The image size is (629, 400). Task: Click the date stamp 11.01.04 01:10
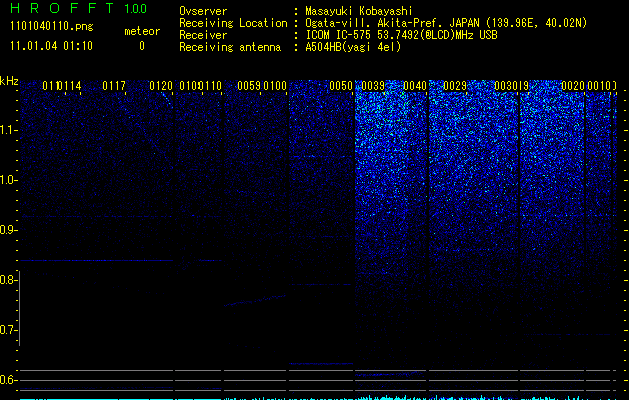point(51,46)
